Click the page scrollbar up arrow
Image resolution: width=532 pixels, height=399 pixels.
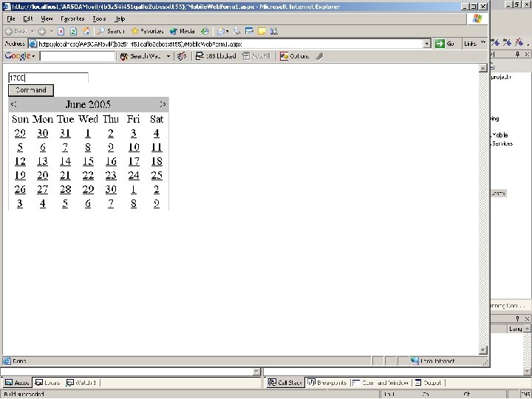coord(482,68)
